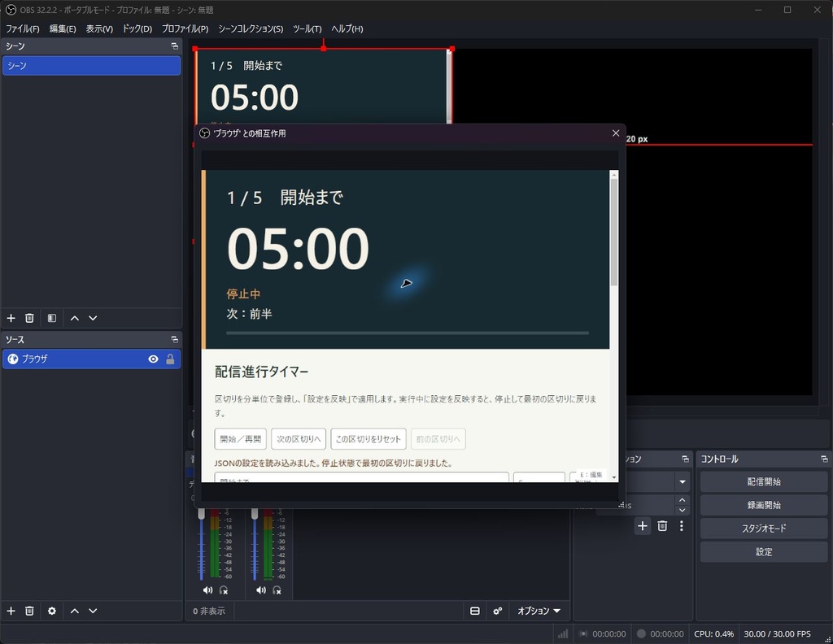Toggle the lock on the ブラウザ source
This screenshot has height=644, width=833.
170,359
